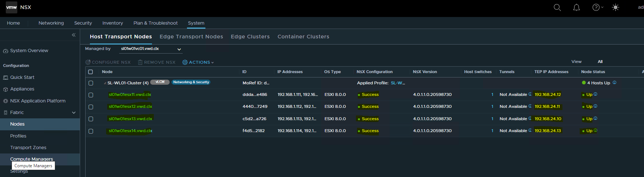Click the Fabric icon in sidebar
Viewport: 644px width, 177px height.
click(x=5, y=113)
